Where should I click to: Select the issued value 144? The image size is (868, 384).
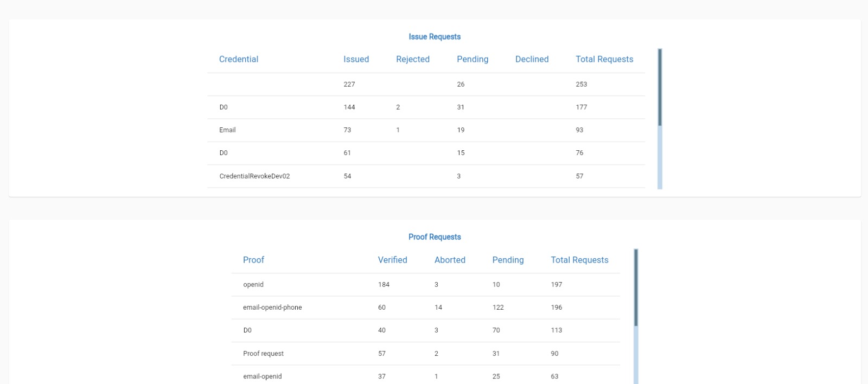click(349, 107)
